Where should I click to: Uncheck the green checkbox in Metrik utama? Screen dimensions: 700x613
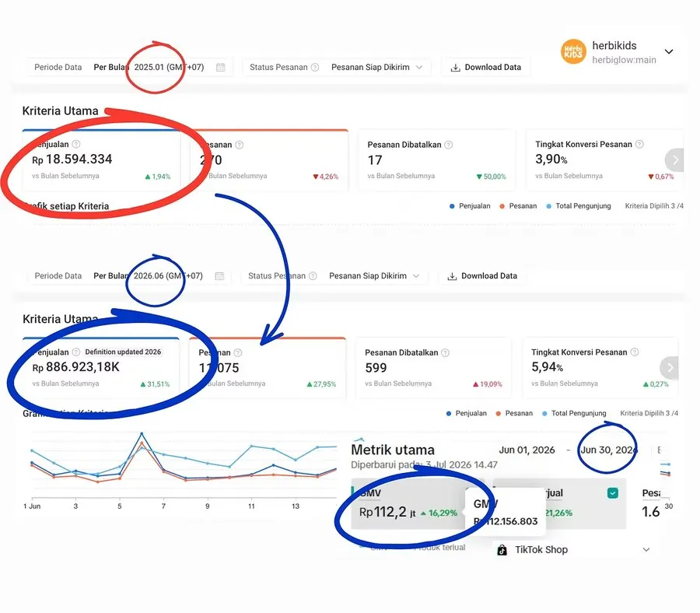pos(613,493)
